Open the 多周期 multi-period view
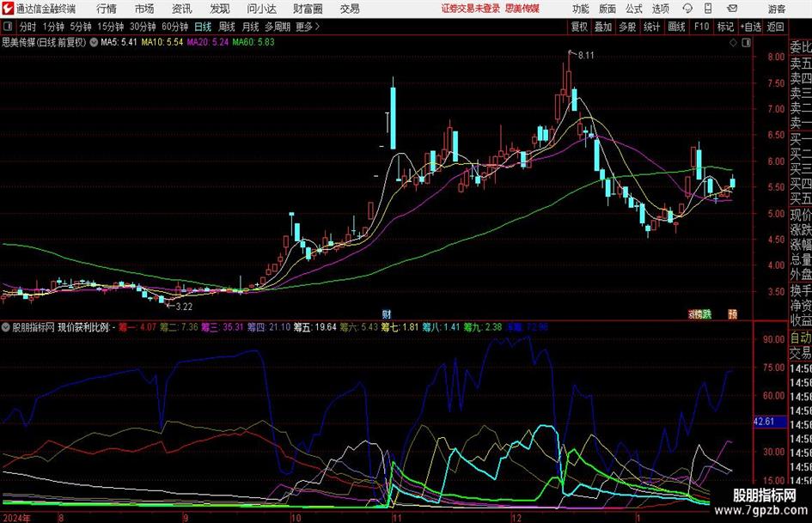This screenshot has height=523, width=812. tap(278, 27)
